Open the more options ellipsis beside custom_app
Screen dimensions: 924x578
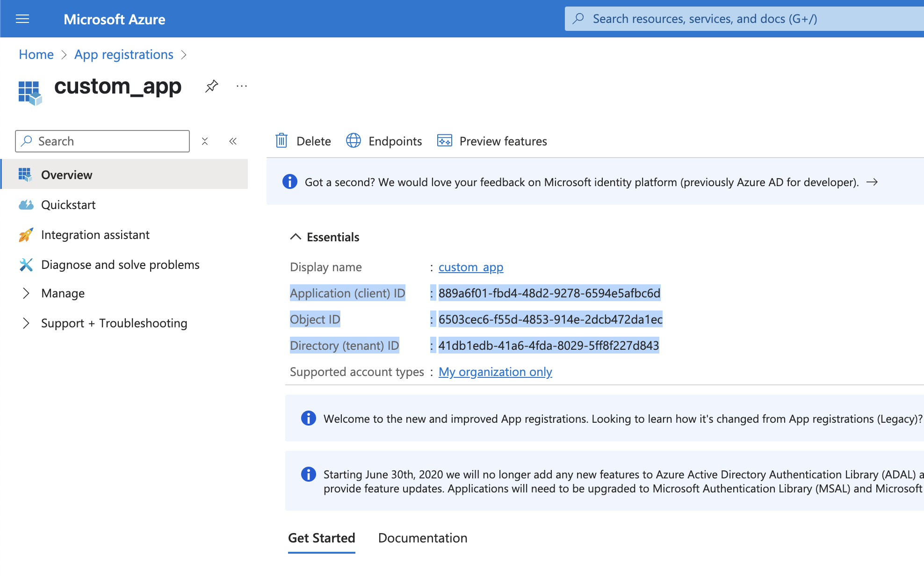click(242, 86)
